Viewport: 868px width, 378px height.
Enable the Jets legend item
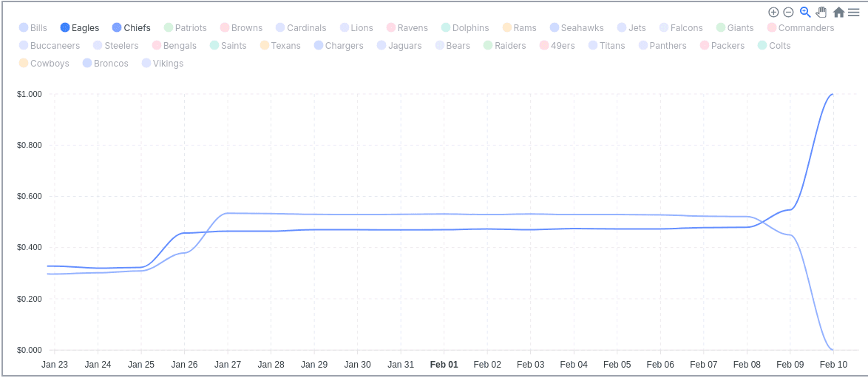coord(631,27)
